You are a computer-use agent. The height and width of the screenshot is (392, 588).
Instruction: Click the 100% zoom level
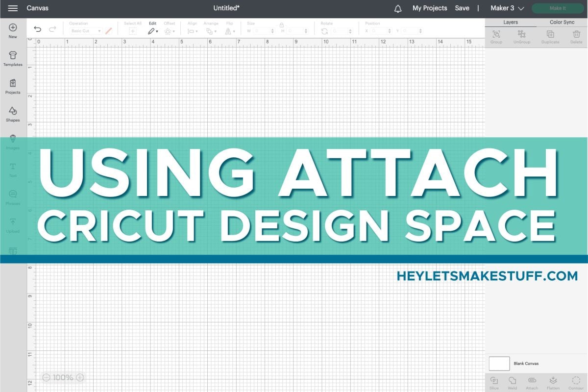tap(63, 377)
